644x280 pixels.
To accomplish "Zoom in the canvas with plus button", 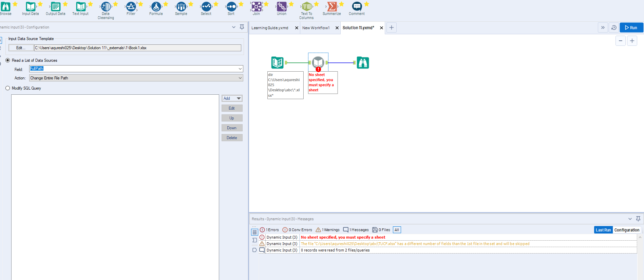I will pyautogui.click(x=632, y=41).
